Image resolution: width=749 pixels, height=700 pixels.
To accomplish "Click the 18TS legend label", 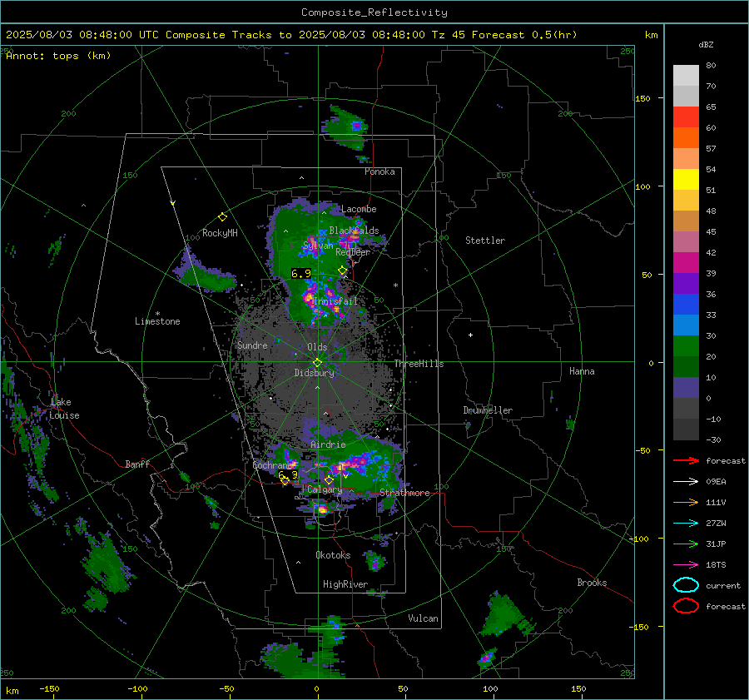I will coord(716,565).
